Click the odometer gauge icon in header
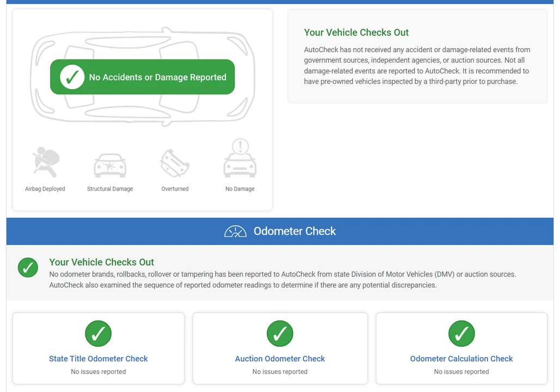 pyautogui.click(x=235, y=231)
